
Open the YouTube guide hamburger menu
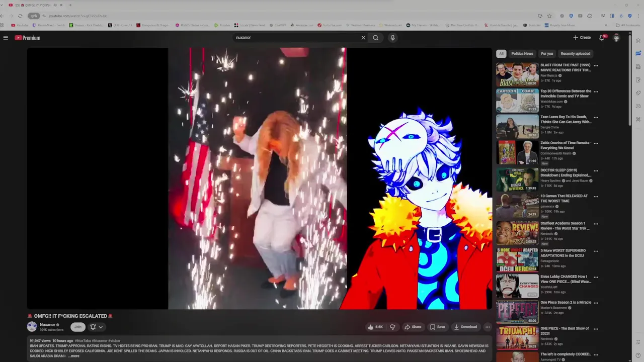[6, 38]
